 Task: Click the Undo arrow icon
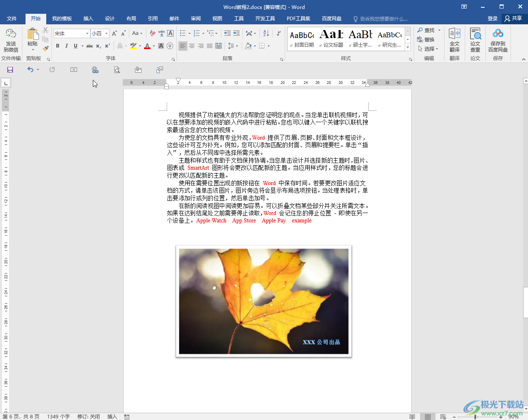click(30, 70)
